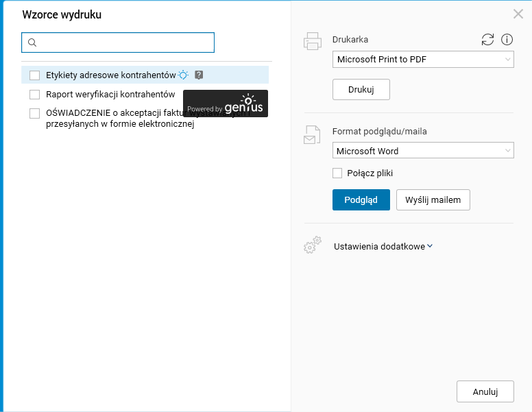
Task: Open the Microsoft Print to PDF printer dropdown
Action: coord(423,60)
